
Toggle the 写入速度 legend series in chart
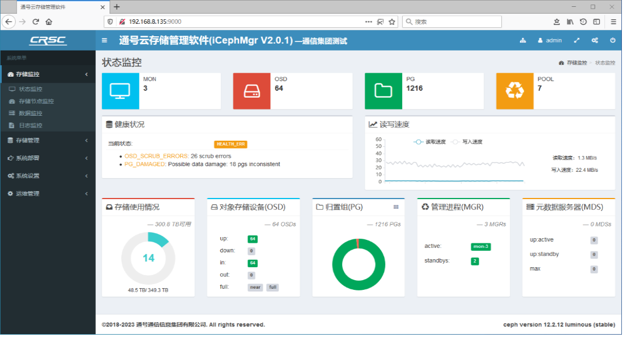(x=467, y=142)
